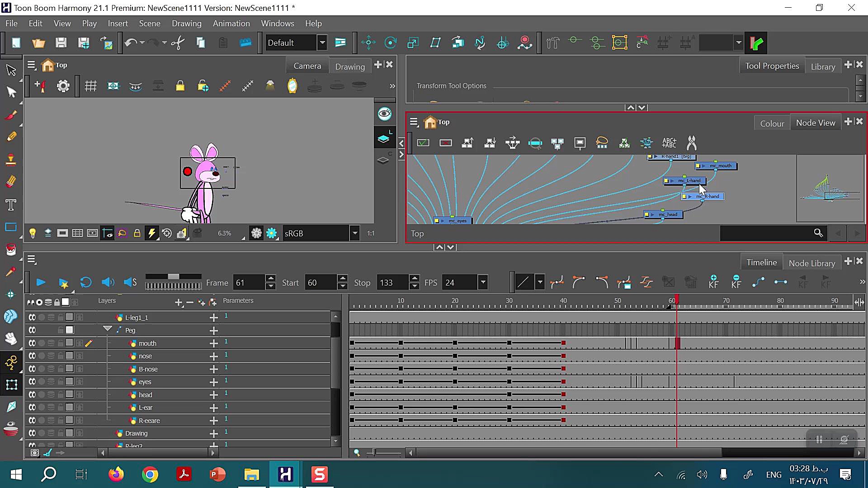Toggle visibility of the mouth layer
Viewport: 868px width, 488px height.
tap(32, 343)
